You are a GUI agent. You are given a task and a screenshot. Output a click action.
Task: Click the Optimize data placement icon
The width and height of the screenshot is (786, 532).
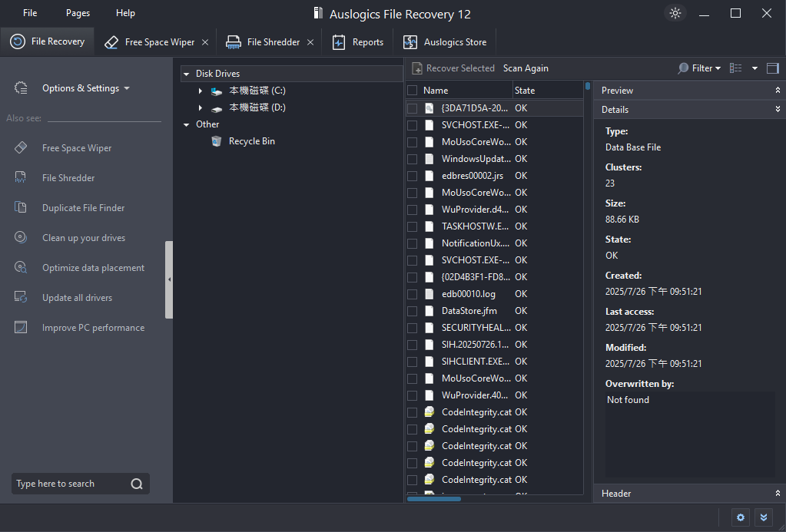click(21, 267)
